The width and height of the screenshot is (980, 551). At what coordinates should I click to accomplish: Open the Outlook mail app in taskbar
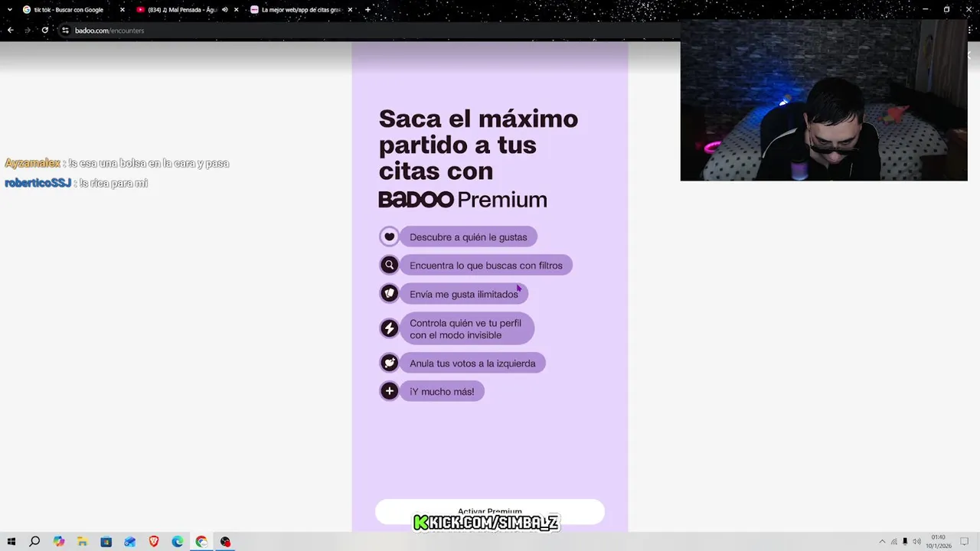[130, 542]
